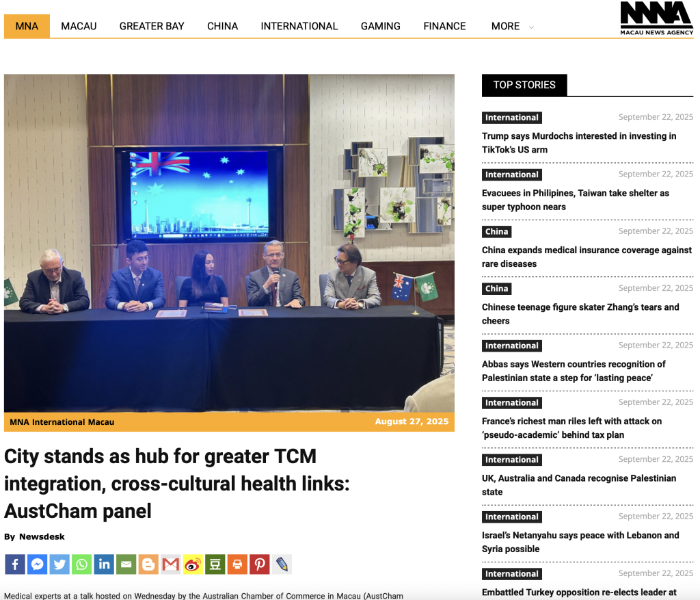
Task: Share on Douban icon
Action: point(215,564)
